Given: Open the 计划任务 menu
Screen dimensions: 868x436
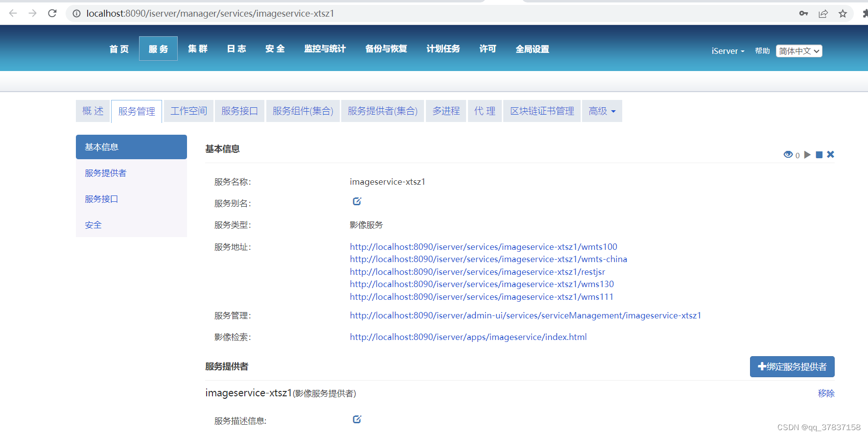Looking at the screenshot, I should [x=443, y=48].
